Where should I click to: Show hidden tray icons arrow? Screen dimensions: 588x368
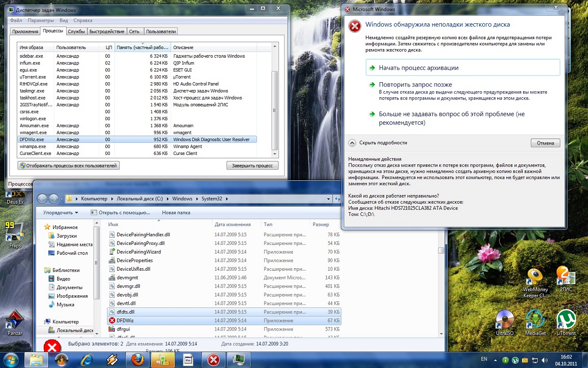(x=496, y=360)
